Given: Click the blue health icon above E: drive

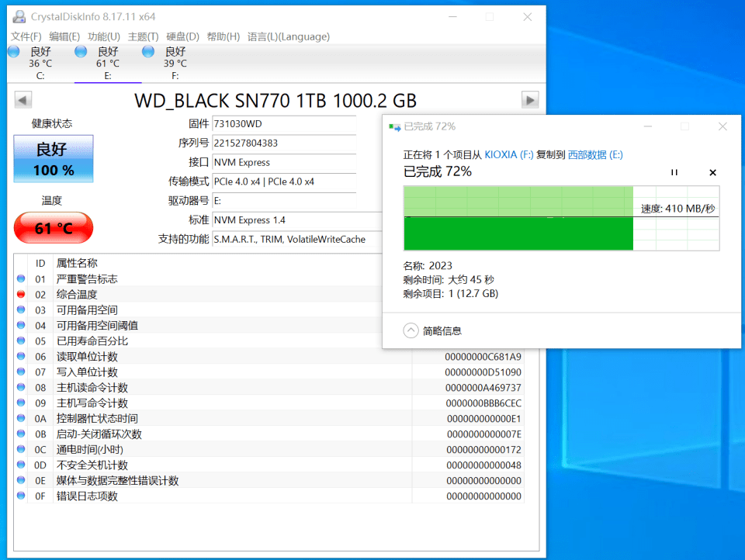Looking at the screenshot, I should pos(81,51).
